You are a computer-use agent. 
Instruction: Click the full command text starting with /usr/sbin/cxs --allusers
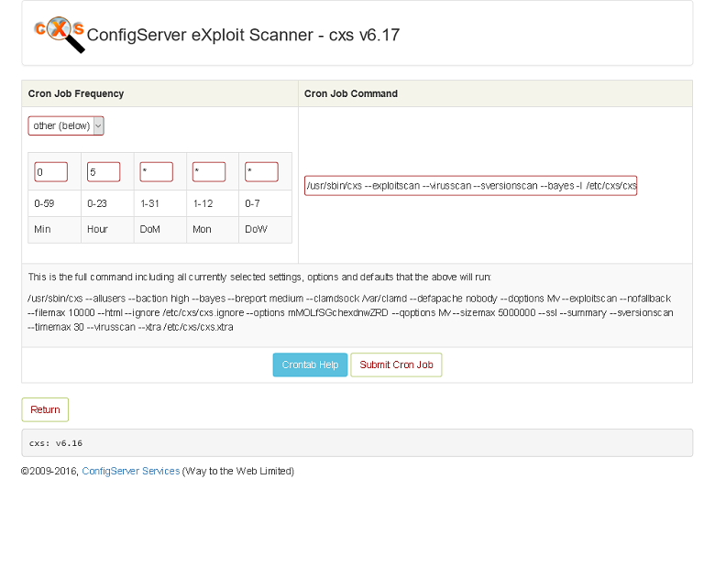coord(350,312)
